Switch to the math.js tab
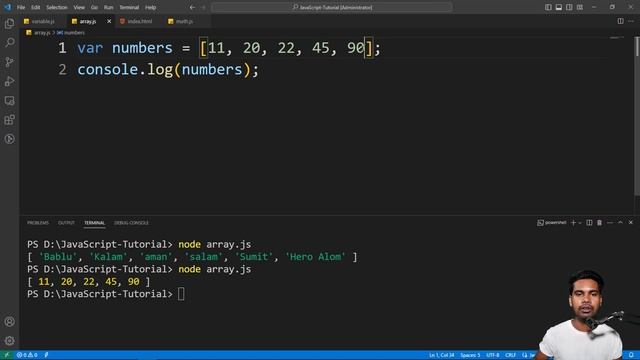Image resolution: width=640 pixels, height=360 pixels. [x=184, y=21]
